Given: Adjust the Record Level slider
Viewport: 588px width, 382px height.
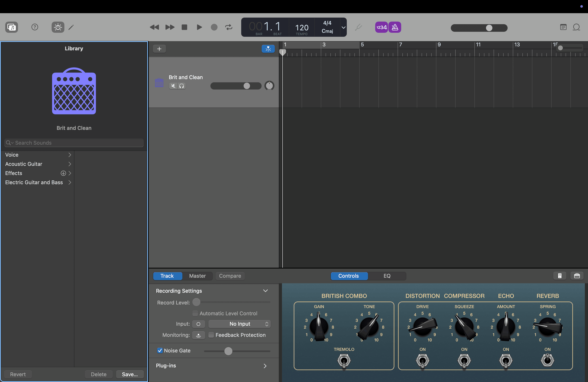Looking at the screenshot, I should [x=196, y=302].
